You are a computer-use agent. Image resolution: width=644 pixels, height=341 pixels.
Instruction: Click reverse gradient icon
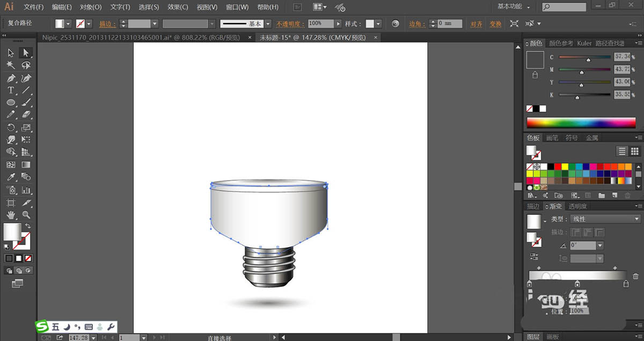[534, 257]
